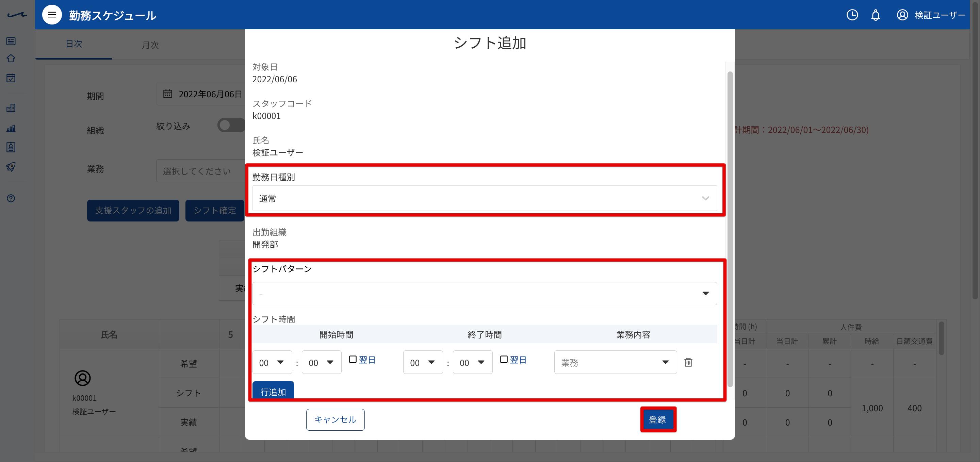Image resolution: width=980 pixels, height=462 pixels.
Task: Click シフト確定 button
Action: pos(215,210)
